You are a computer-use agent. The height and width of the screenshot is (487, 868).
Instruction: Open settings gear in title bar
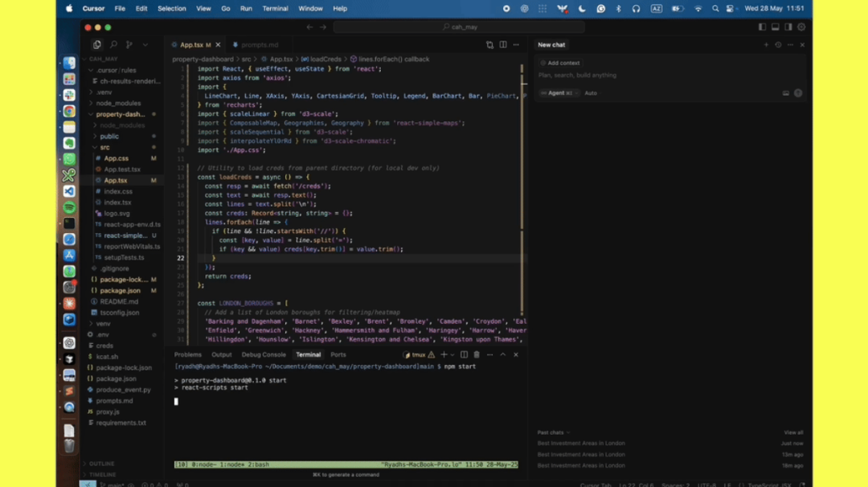801,27
